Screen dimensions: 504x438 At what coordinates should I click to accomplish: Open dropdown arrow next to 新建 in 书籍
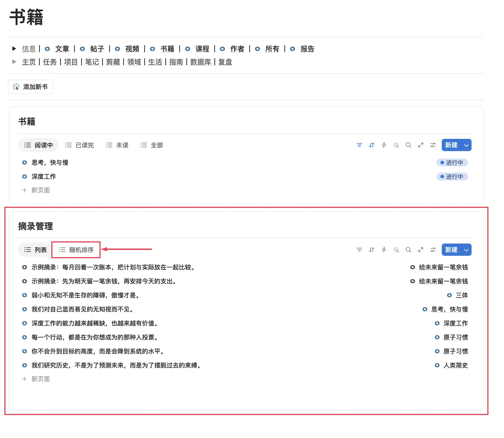point(466,145)
